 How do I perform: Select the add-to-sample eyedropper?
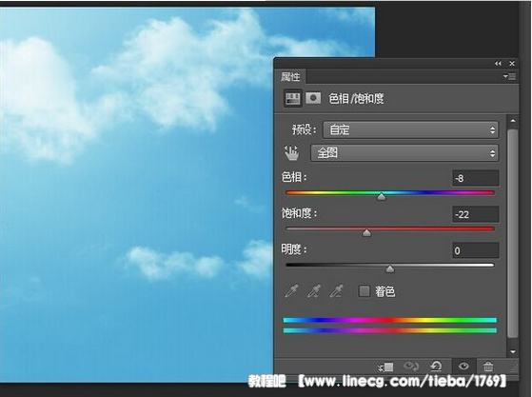[x=314, y=291]
